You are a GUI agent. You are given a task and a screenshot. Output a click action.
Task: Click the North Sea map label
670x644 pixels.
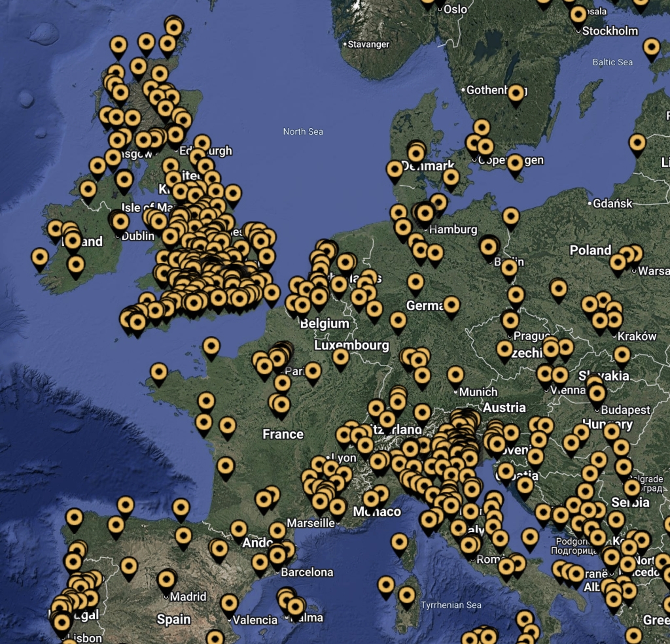[303, 131]
